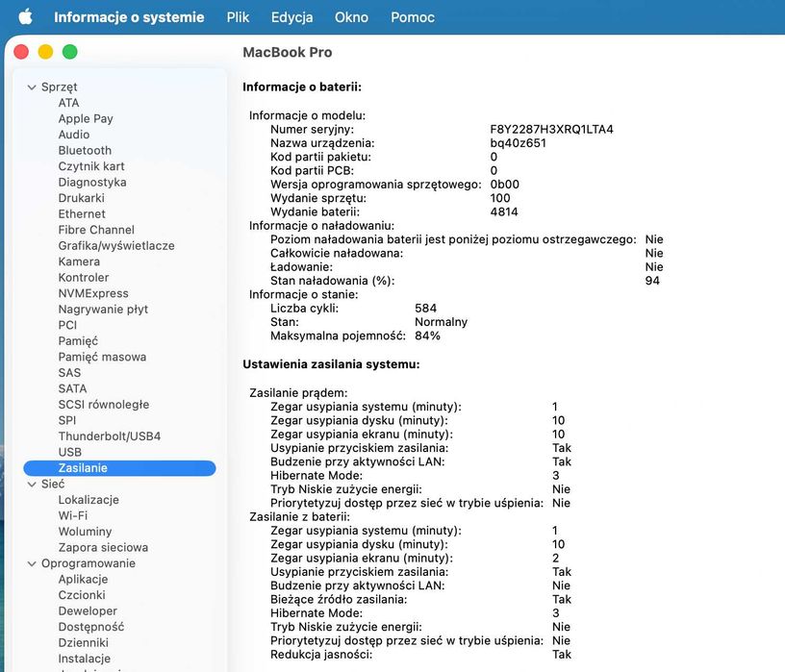Open Wi-Fi under Sieć
785x672 pixels.
click(x=72, y=516)
